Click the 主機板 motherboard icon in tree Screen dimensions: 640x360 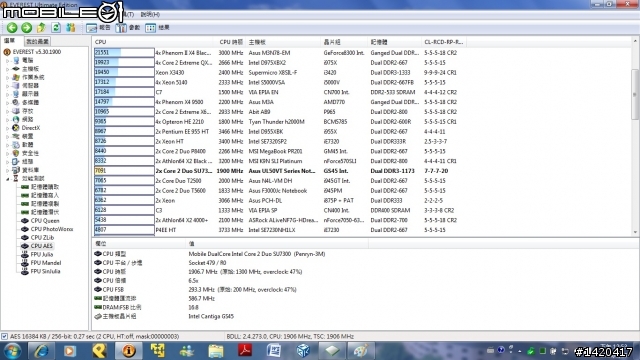tap(16, 69)
